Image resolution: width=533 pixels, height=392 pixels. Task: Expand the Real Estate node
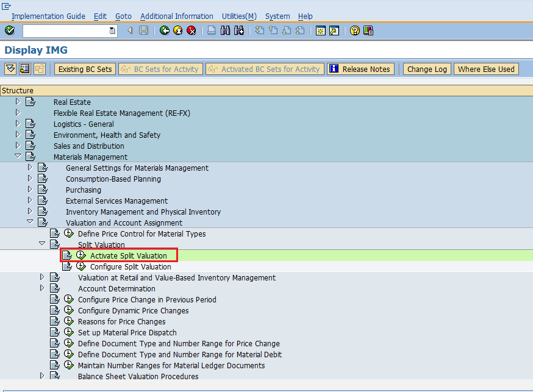(18, 101)
